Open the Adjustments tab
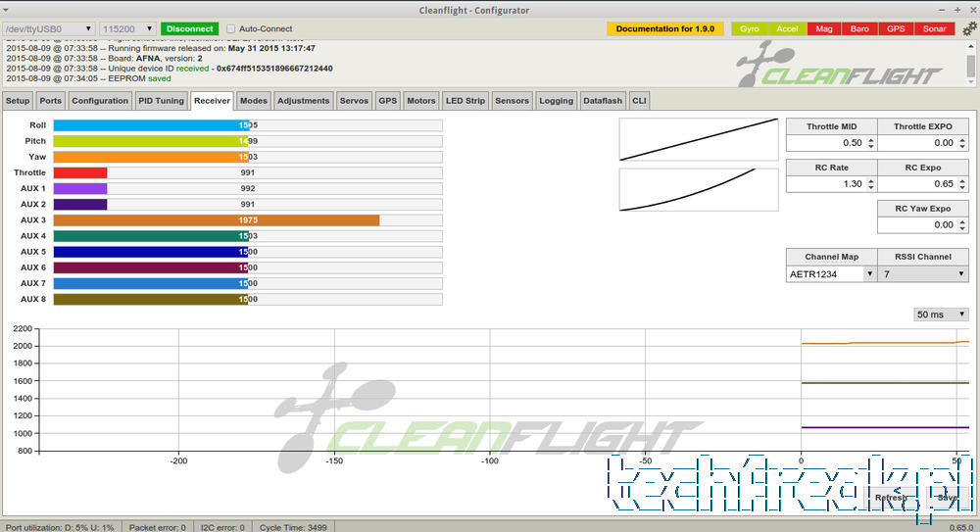This screenshot has height=532, width=980. 303,101
